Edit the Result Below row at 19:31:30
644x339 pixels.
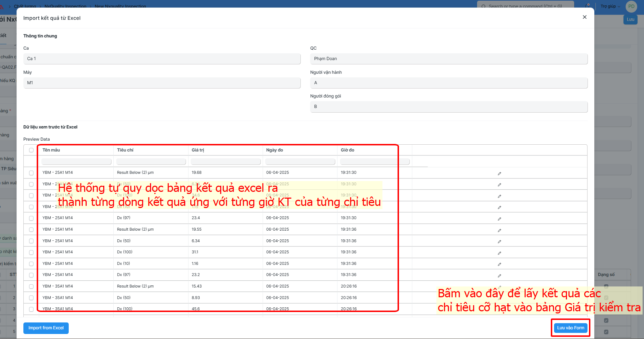499,173
